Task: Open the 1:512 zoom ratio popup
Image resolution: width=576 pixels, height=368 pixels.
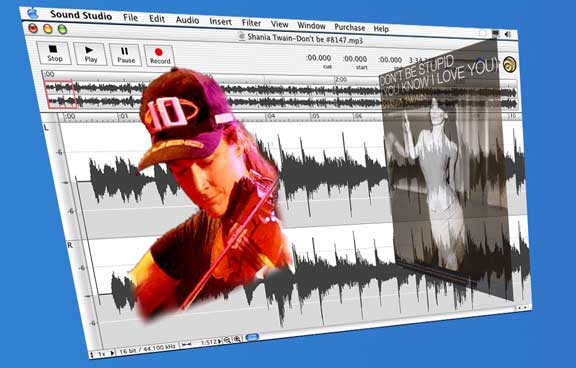Action: [210, 342]
